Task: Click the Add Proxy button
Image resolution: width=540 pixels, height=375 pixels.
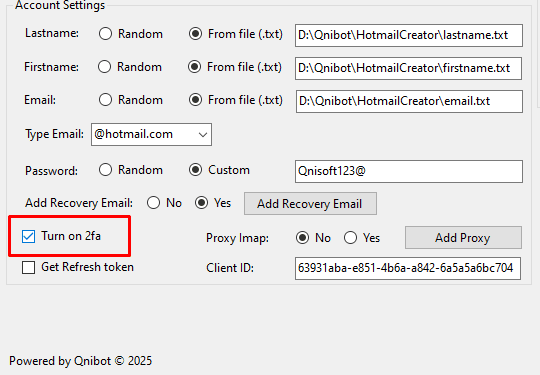Action: coord(463,238)
